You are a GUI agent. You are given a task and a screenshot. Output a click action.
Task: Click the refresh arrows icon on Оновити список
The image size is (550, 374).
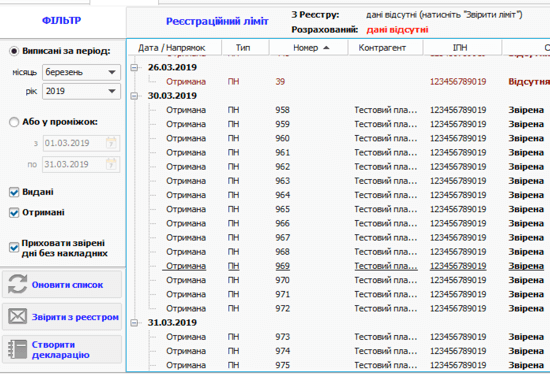point(17,284)
